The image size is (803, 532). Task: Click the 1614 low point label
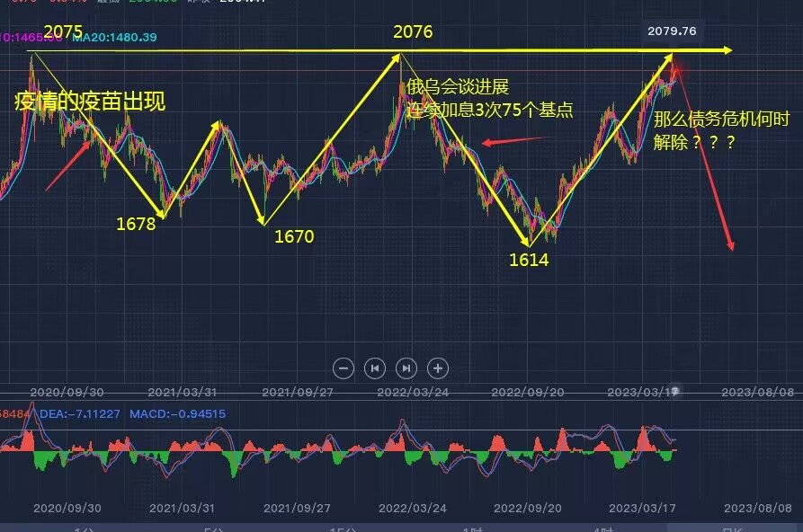point(530,261)
